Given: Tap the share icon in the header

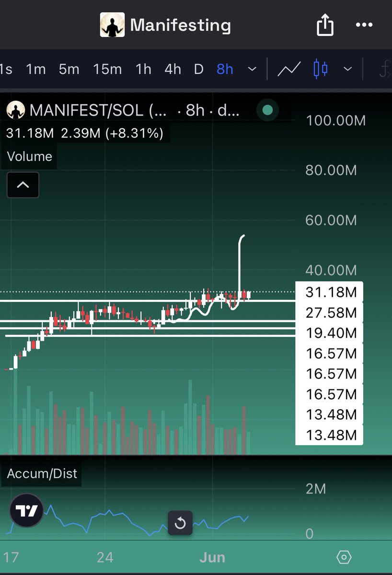Looking at the screenshot, I should pyautogui.click(x=325, y=24).
